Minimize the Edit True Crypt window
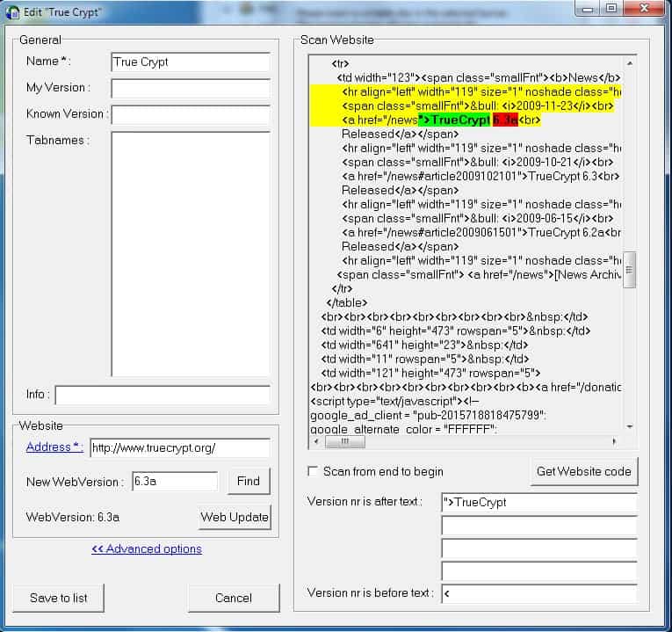672x632 pixels. (x=588, y=9)
